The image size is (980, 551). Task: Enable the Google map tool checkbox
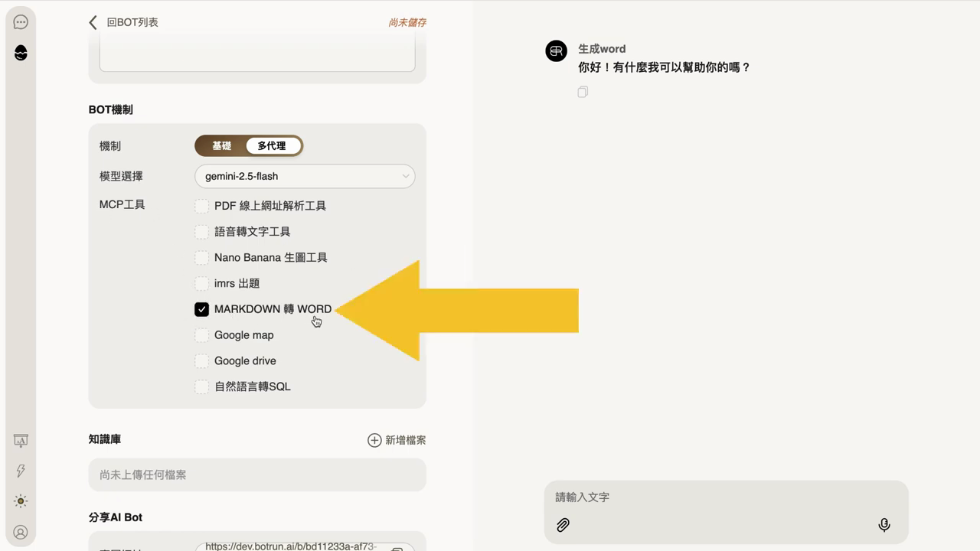point(201,335)
